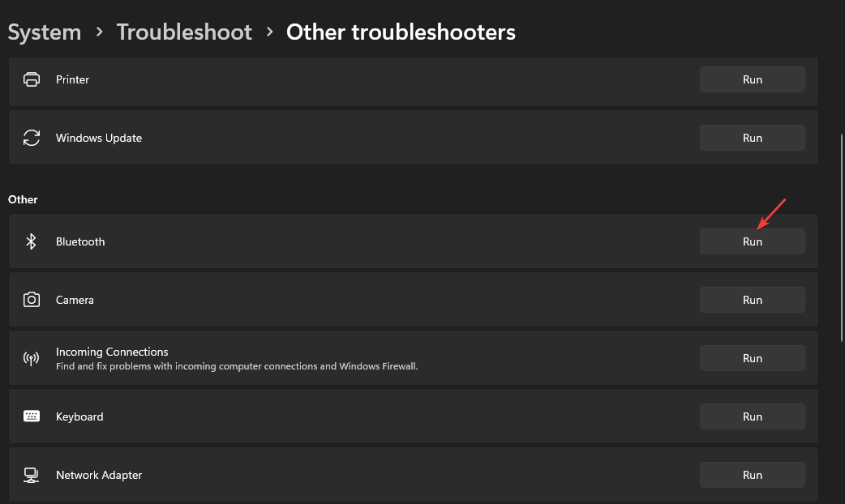The image size is (845, 504).
Task: Select the Bluetooth row label
Action: tap(80, 241)
